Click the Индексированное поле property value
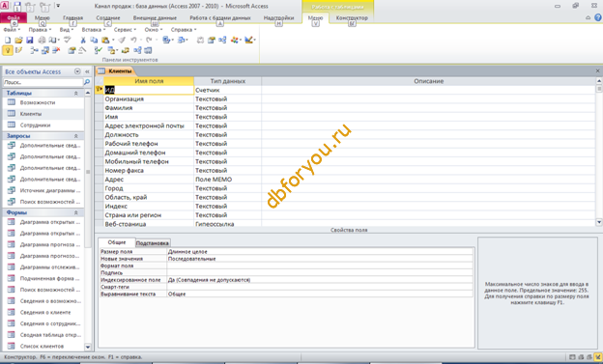The image size is (603, 364). tap(320, 280)
